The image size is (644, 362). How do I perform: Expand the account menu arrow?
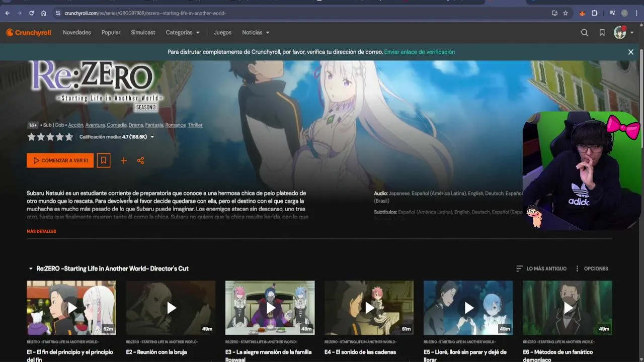click(632, 33)
